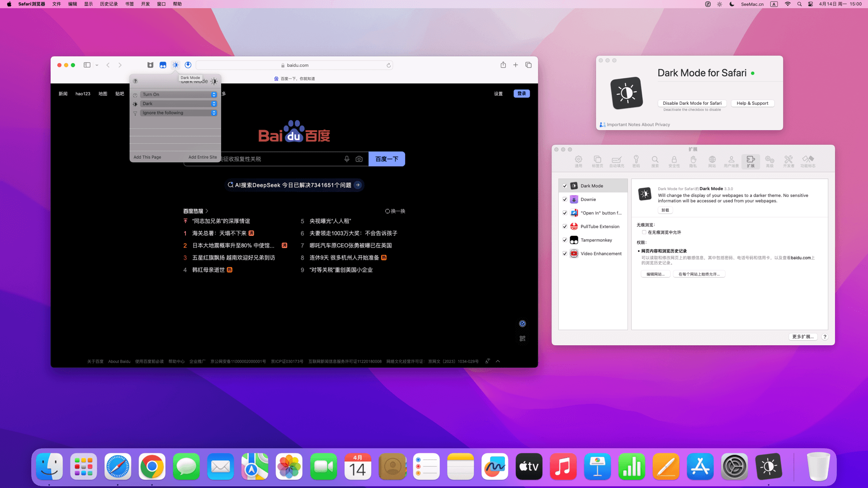Open the 开发者 Developer preferences icon
The height and width of the screenshot is (488, 868).
pos(788,161)
